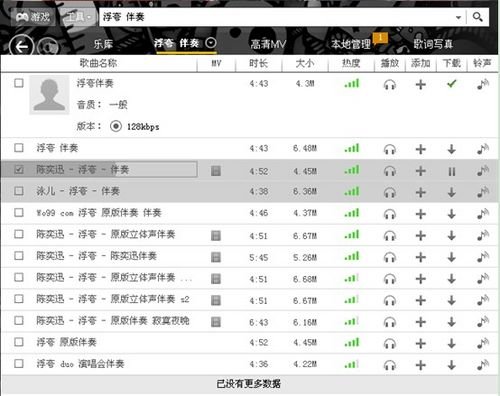Viewport: 500px width, 396px height.
Task: Play the 浮夸伴奏 song with headphones icon
Action: (390, 84)
